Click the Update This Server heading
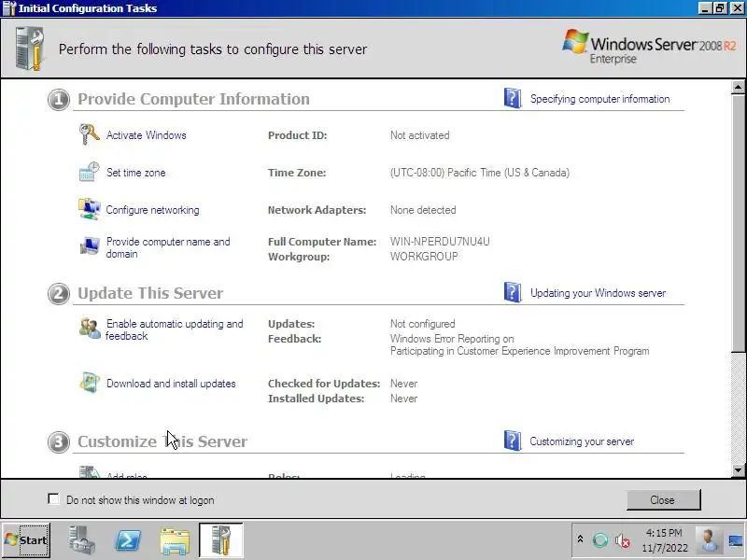The image size is (747, 560). point(150,293)
